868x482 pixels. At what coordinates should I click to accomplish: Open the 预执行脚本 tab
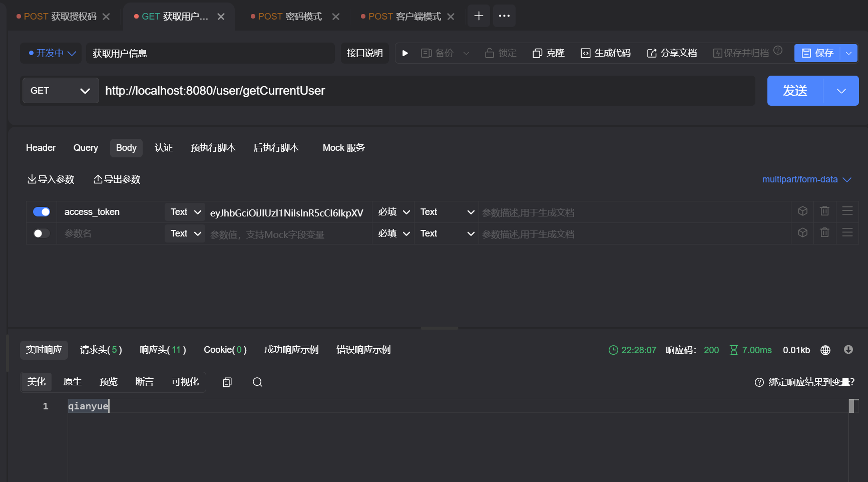(x=213, y=148)
